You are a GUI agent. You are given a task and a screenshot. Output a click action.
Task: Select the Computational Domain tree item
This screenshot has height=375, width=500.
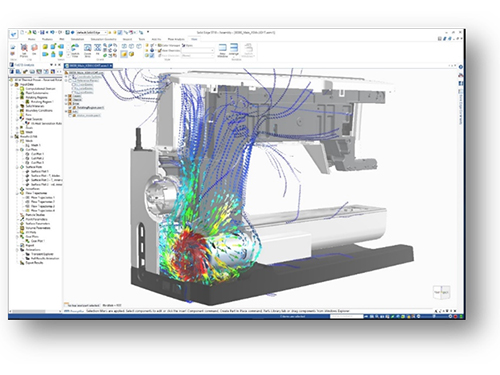pos(41,89)
